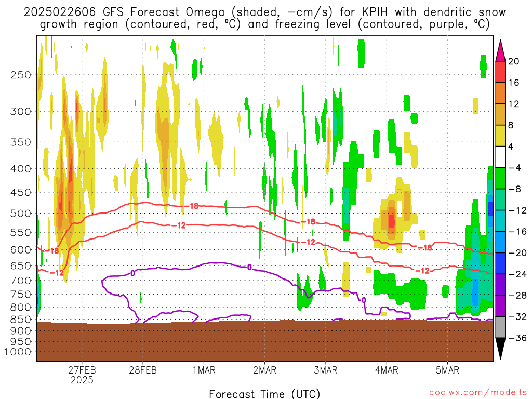Click the color bar value label -36
532x399 pixels.
pos(517,338)
